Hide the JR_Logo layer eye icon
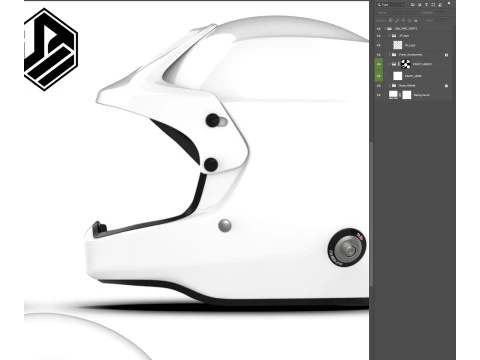 (x=379, y=45)
